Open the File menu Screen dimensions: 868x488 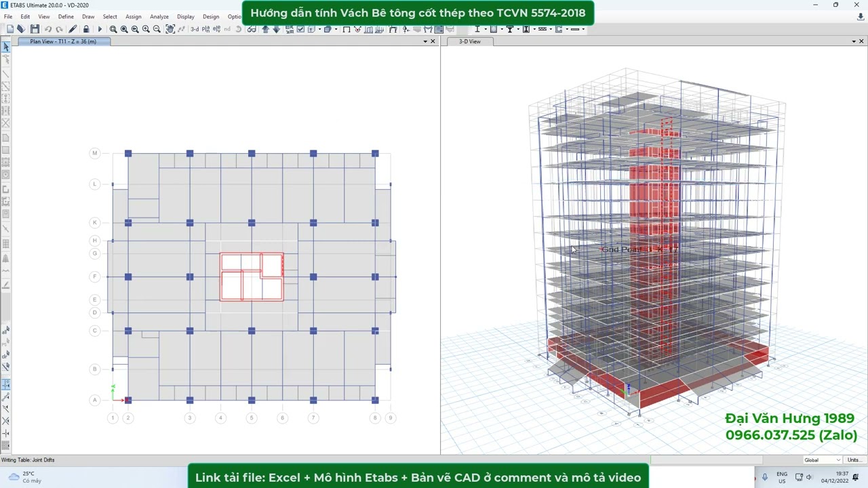pyautogui.click(x=8, y=16)
